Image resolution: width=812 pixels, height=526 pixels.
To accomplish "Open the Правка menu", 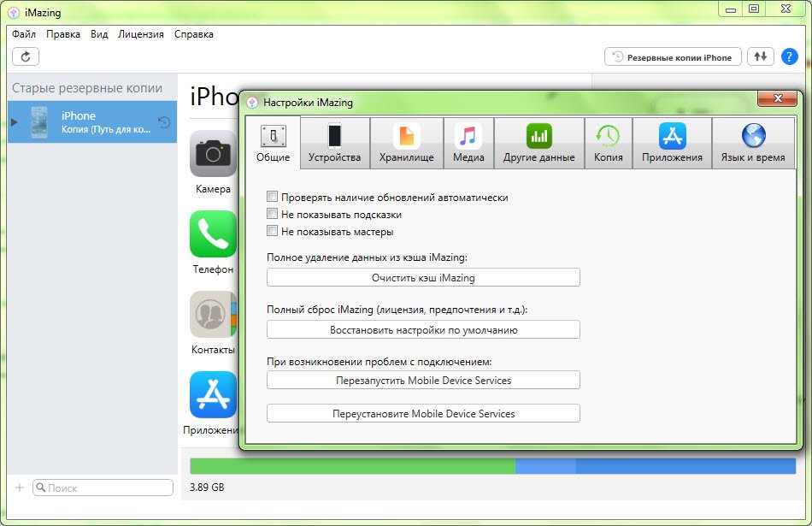I will tap(63, 34).
